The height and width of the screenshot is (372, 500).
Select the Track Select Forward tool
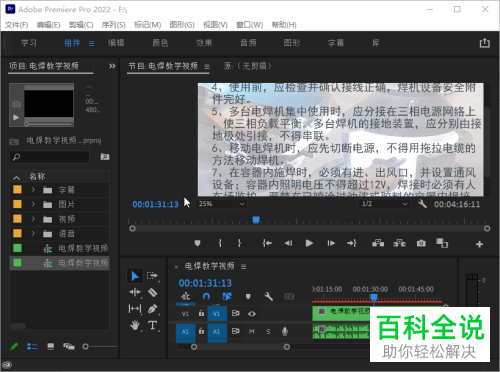152,276
